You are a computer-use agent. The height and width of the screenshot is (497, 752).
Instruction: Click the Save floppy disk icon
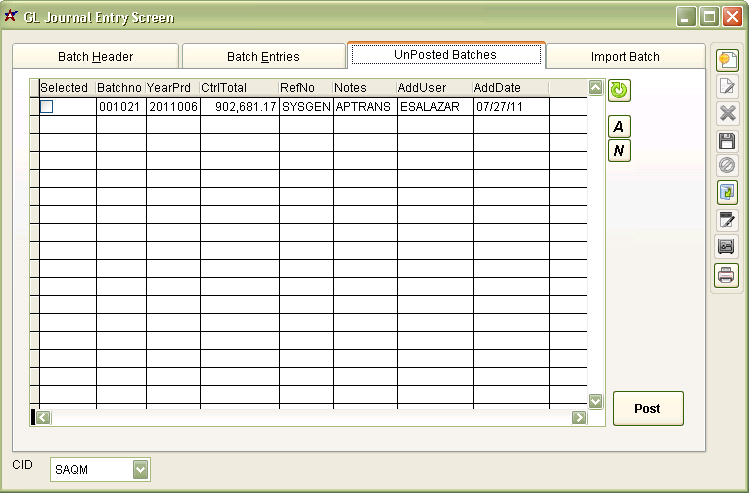[x=727, y=141]
